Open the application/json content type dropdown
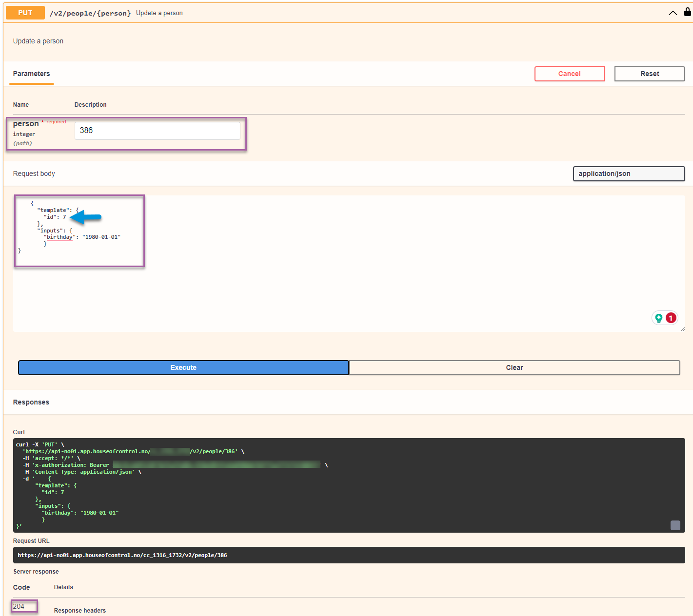The height and width of the screenshot is (616, 693). click(x=629, y=173)
